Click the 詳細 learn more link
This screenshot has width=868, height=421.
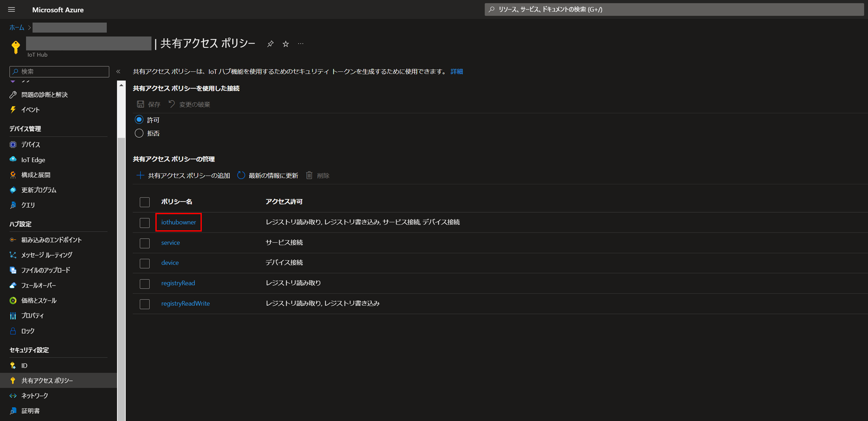coord(457,71)
